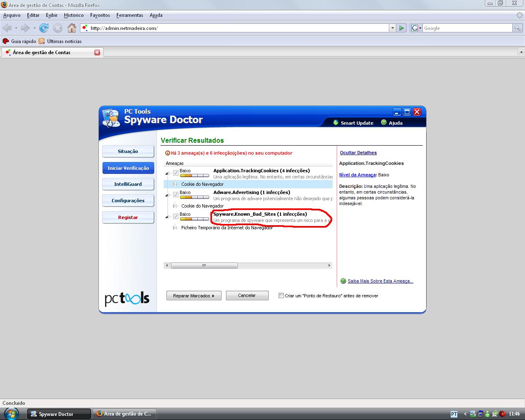Open Saiba Mais Sobre Esta Ameaça link

point(380,281)
